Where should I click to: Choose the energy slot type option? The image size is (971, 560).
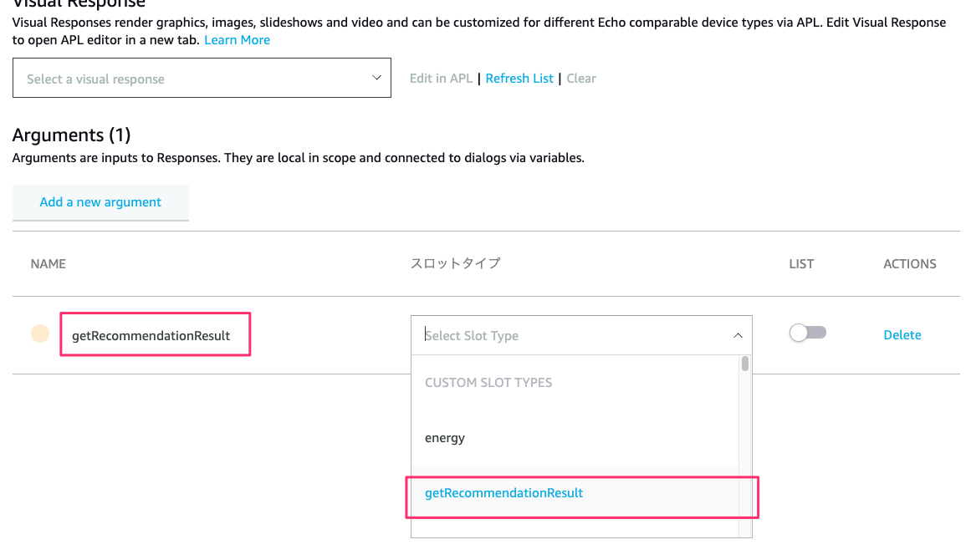point(445,438)
